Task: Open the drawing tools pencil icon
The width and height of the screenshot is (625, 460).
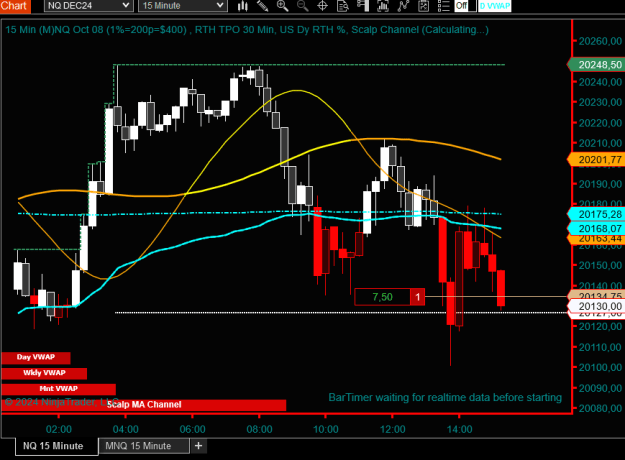Action: 262,6
